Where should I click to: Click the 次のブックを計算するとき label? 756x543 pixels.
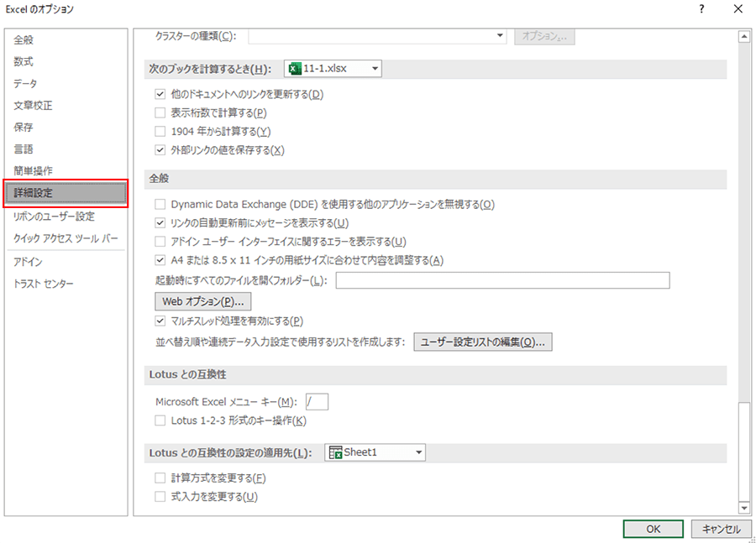coord(210,69)
